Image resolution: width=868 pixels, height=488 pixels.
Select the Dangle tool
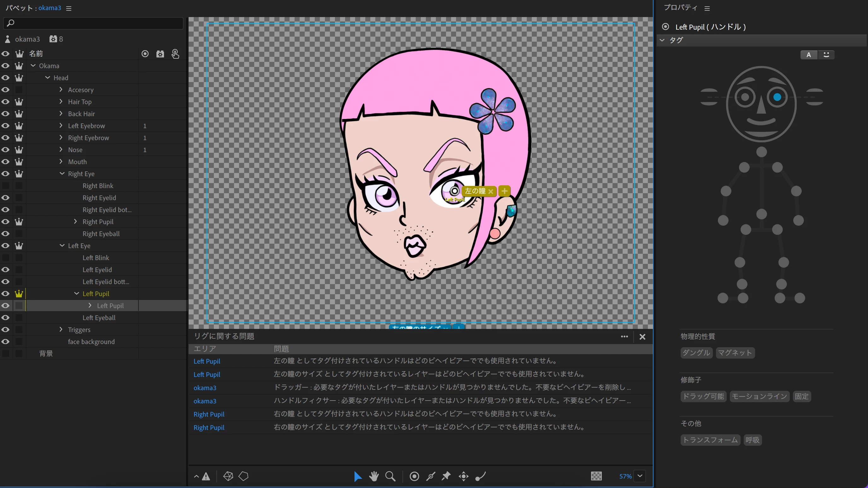point(480,476)
